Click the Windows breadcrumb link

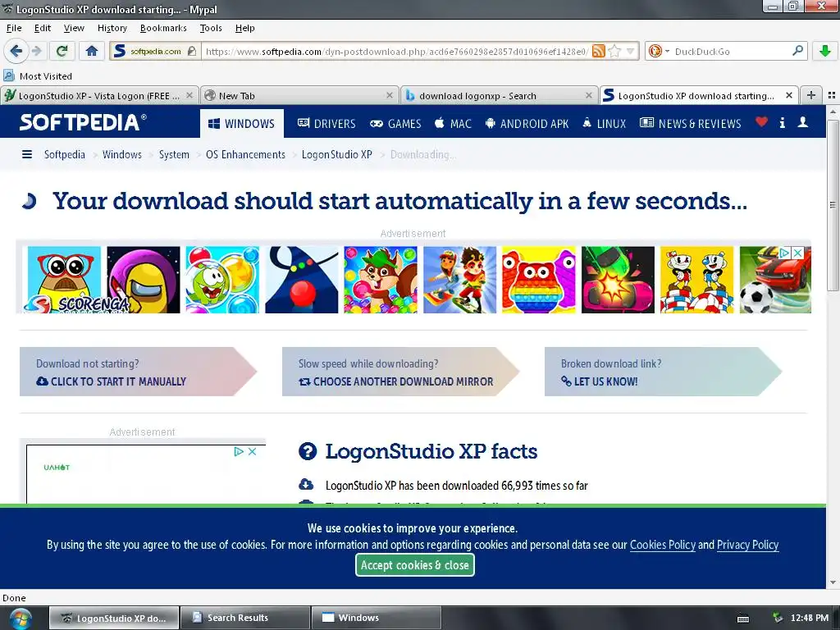point(122,154)
